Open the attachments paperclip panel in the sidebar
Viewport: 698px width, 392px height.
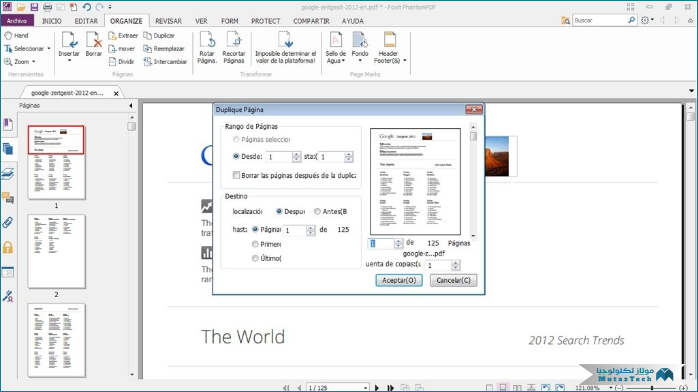point(8,222)
